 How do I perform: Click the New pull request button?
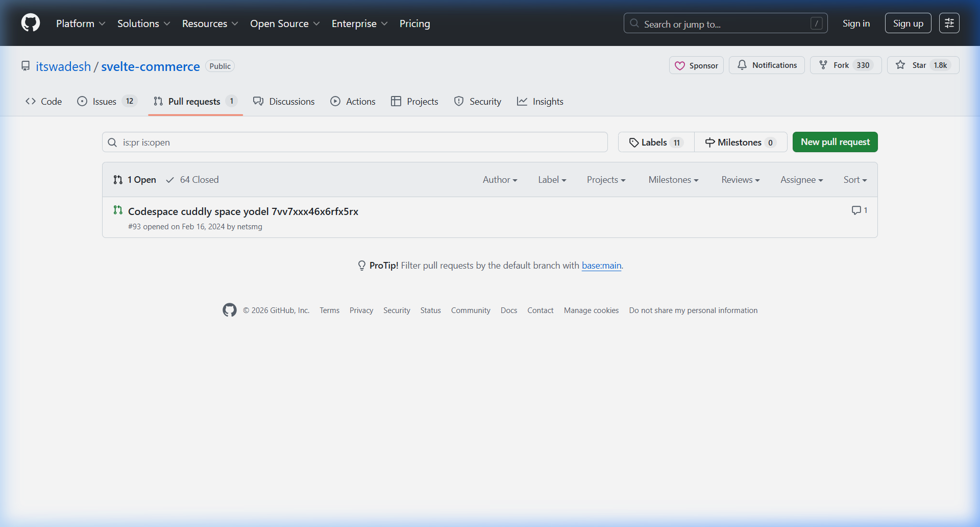click(x=835, y=142)
